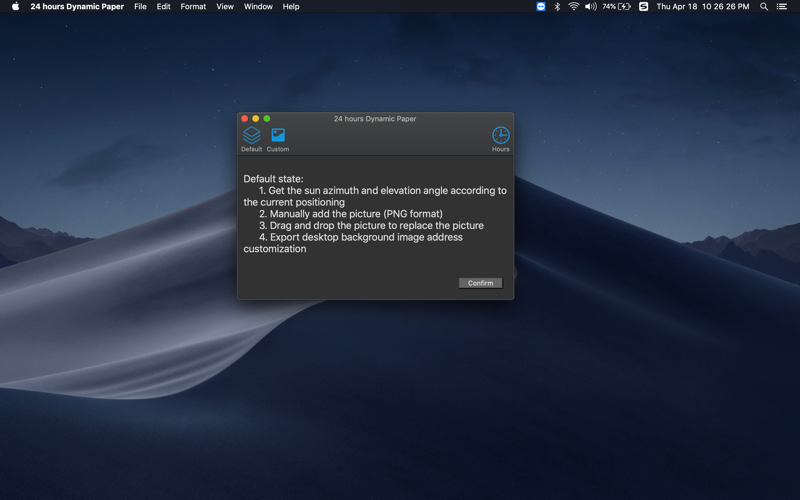Click the window title '24 hours Dynamic Paper'
The width and height of the screenshot is (800, 500).
[375, 118]
